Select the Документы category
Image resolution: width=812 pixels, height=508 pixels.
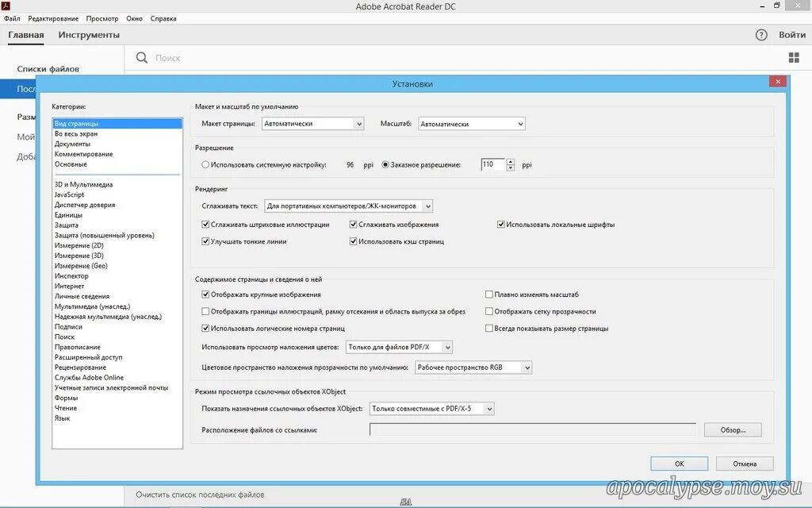pos(72,144)
